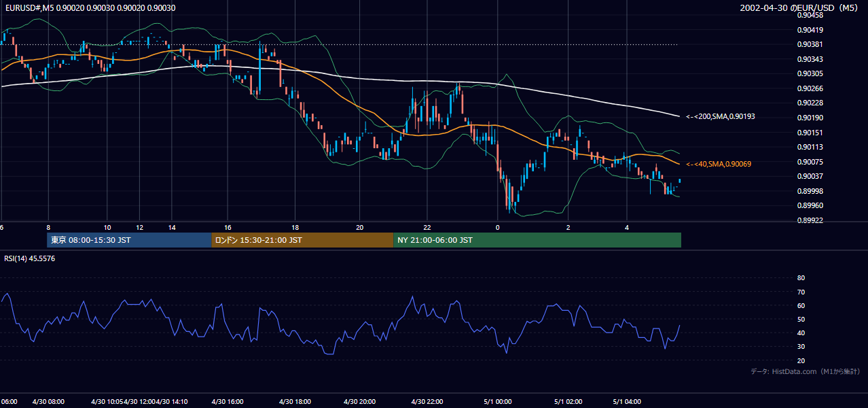This screenshot has height=408, width=868.
Task: Click hour label 22 below the price chart
Action: (x=427, y=227)
